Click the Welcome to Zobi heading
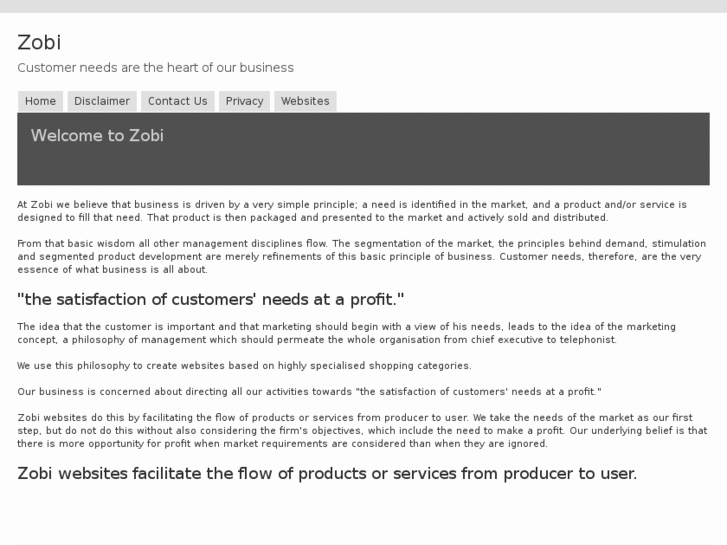This screenshot has height=545, width=727. (x=97, y=136)
